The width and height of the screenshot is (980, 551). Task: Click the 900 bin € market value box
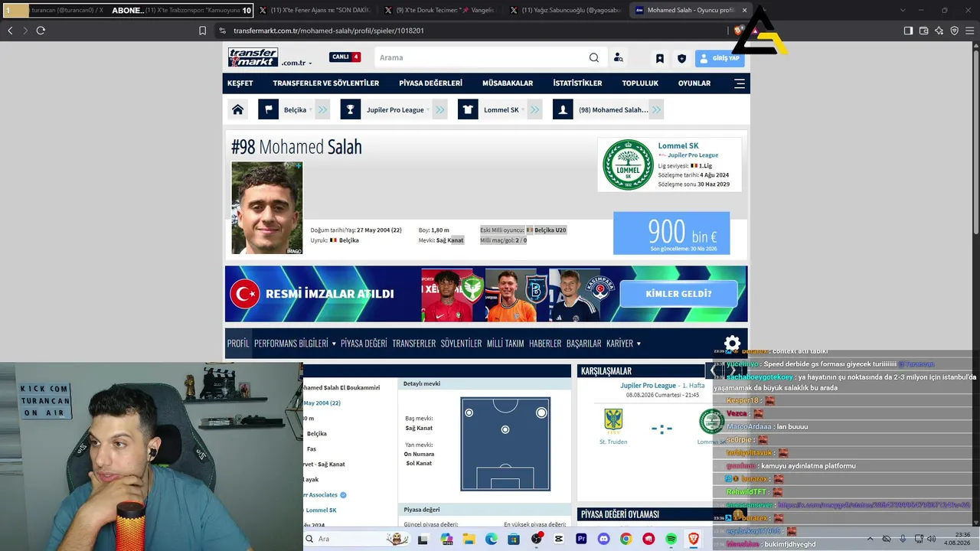coord(671,233)
